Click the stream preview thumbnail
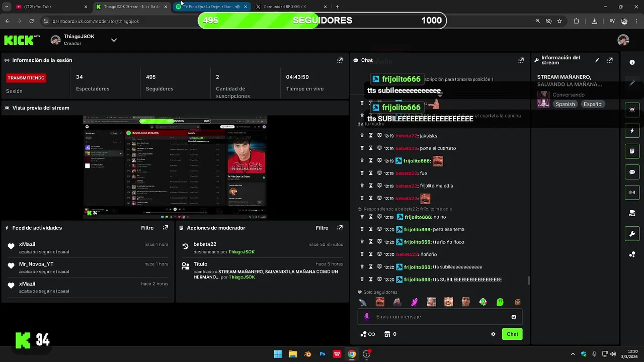The height and width of the screenshot is (362, 644). tap(175, 167)
